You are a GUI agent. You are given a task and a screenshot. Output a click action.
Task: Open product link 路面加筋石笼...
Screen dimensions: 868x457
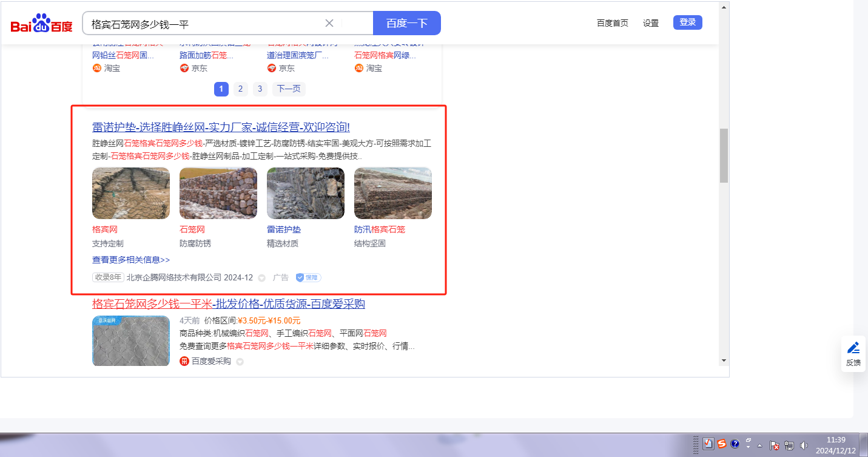[206, 55]
